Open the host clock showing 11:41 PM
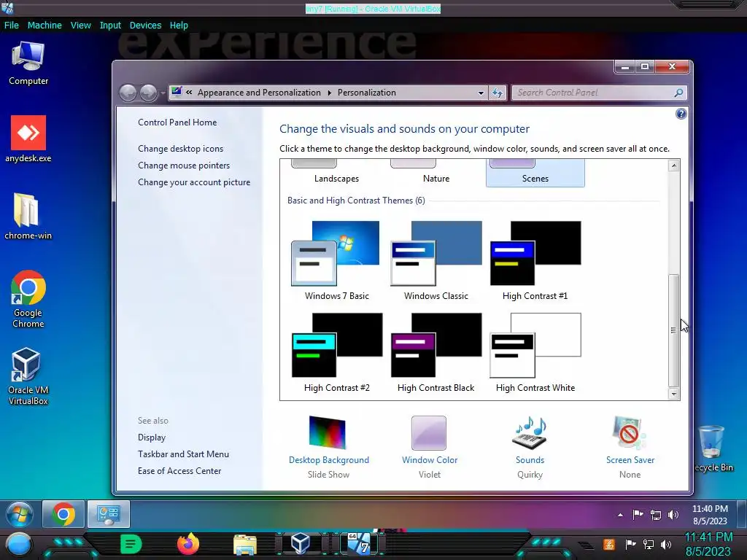The width and height of the screenshot is (747, 560). tap(708, 544)
